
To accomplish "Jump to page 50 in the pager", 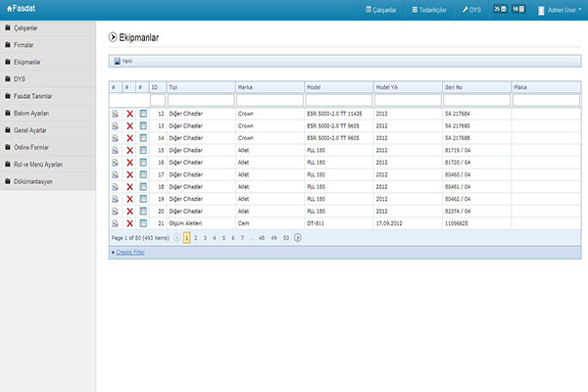I will (285, 237).
